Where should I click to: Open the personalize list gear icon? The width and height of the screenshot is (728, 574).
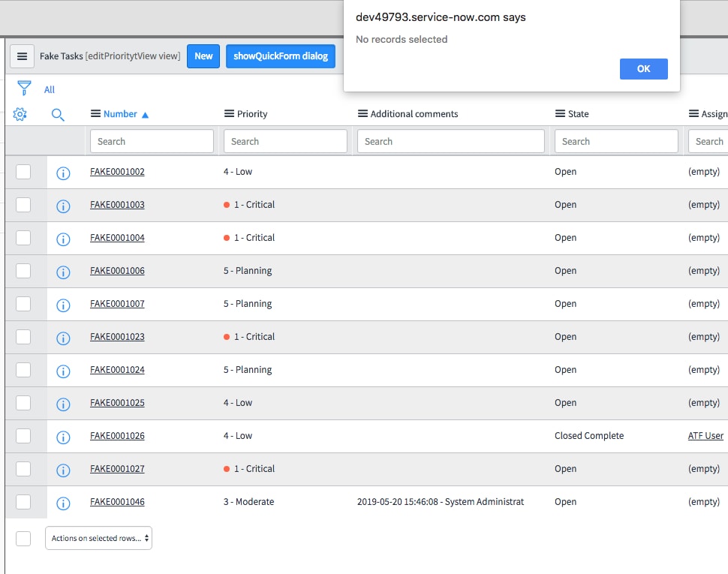(x=20, y=114)
